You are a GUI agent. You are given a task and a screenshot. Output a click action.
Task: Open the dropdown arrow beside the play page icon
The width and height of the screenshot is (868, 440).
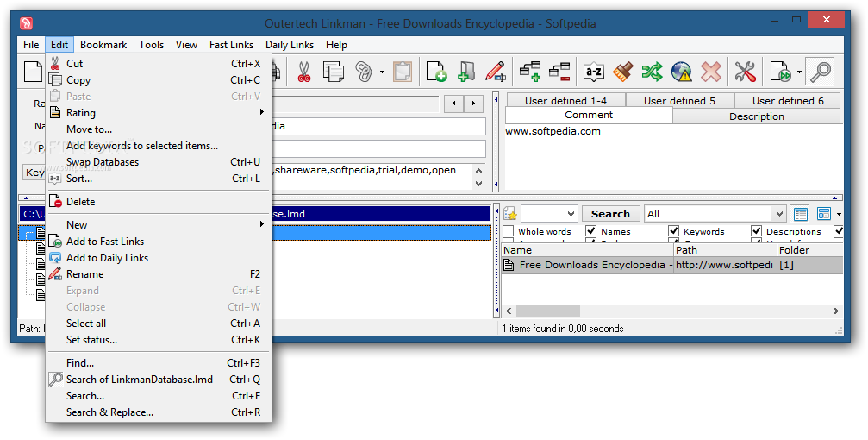click(799, 72)
